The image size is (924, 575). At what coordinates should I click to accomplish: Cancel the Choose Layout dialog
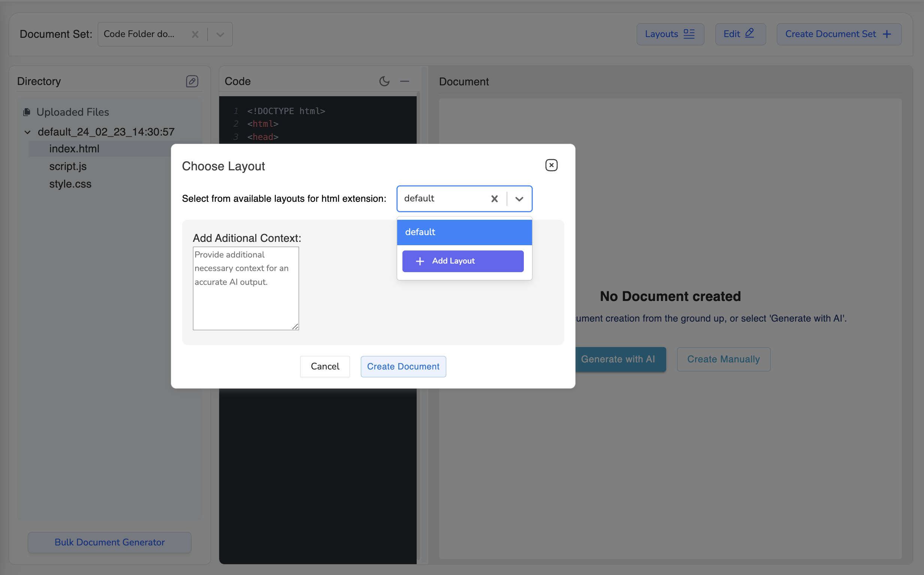(324, 366)
